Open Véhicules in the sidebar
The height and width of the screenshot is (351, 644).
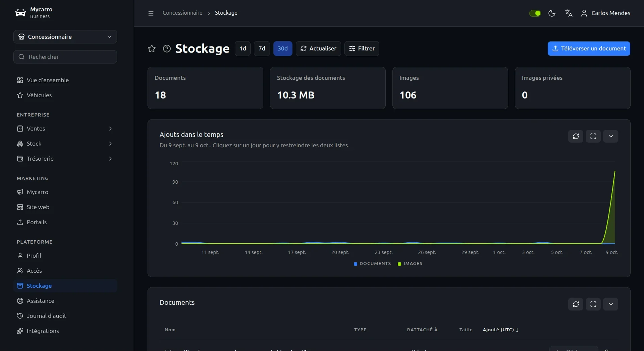(65, 95)
